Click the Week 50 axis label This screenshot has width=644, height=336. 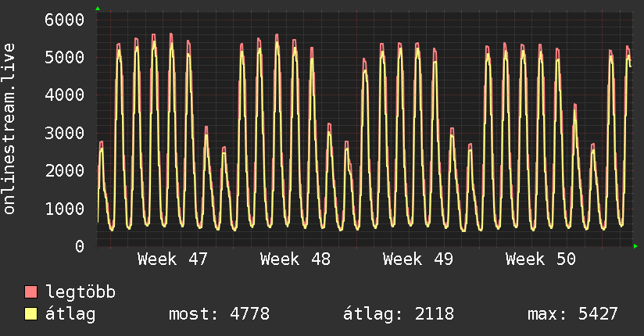point(541,259)
